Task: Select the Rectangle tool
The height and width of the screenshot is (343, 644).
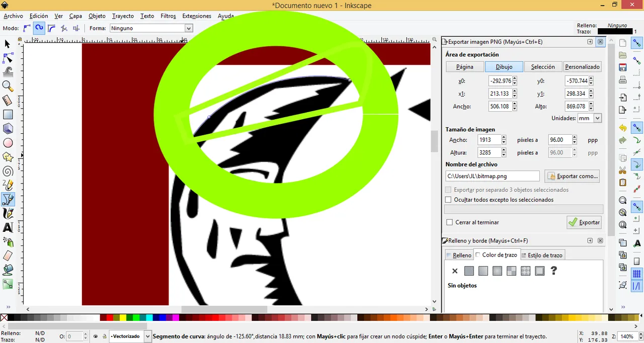Action: [8, 115]
